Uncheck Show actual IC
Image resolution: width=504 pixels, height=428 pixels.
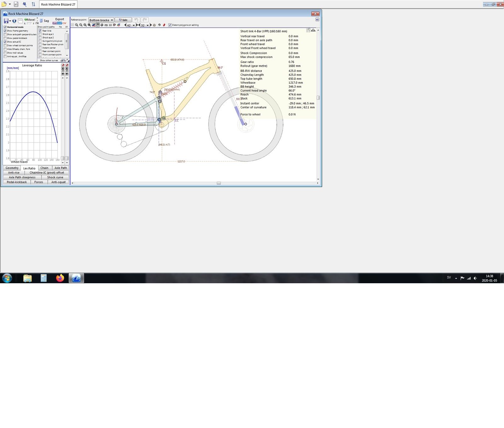click(5, 42)
